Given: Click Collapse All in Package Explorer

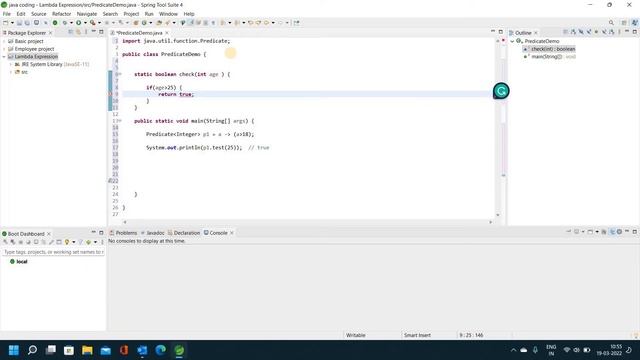Looking at the screenshot, I should tap(71, 32).
